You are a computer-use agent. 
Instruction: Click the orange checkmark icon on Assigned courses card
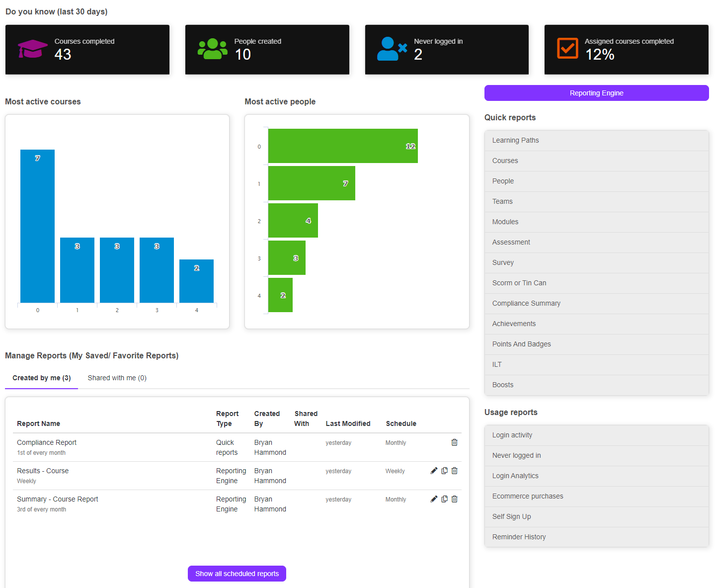(x=567, y=48)
